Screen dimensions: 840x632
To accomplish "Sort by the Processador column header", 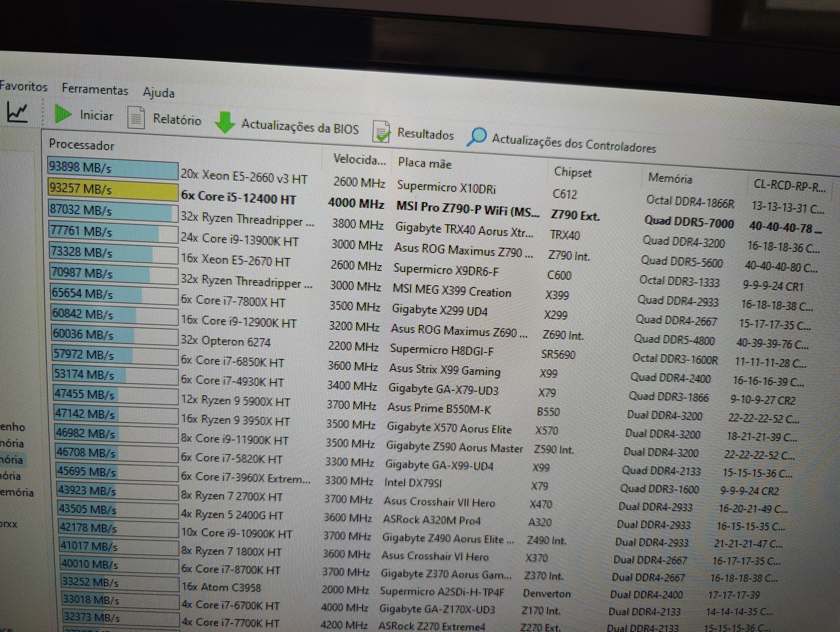I will 81,145.
